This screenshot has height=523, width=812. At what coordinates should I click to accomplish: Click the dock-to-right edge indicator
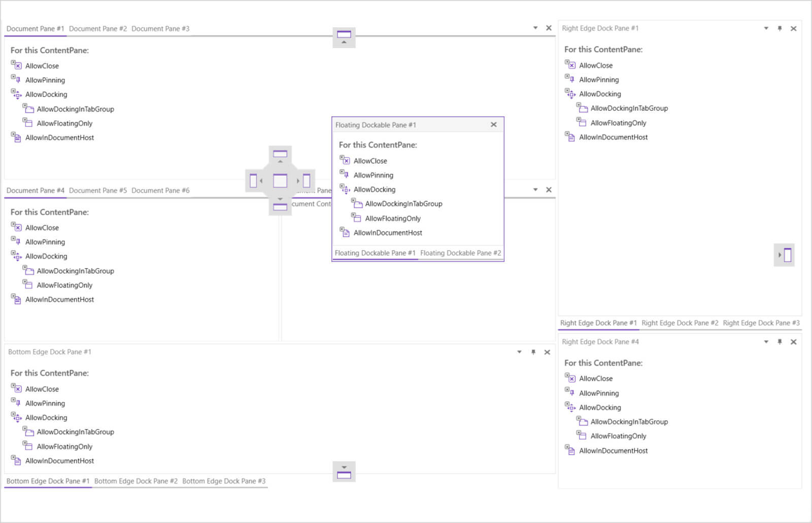[x=785, y=255]
